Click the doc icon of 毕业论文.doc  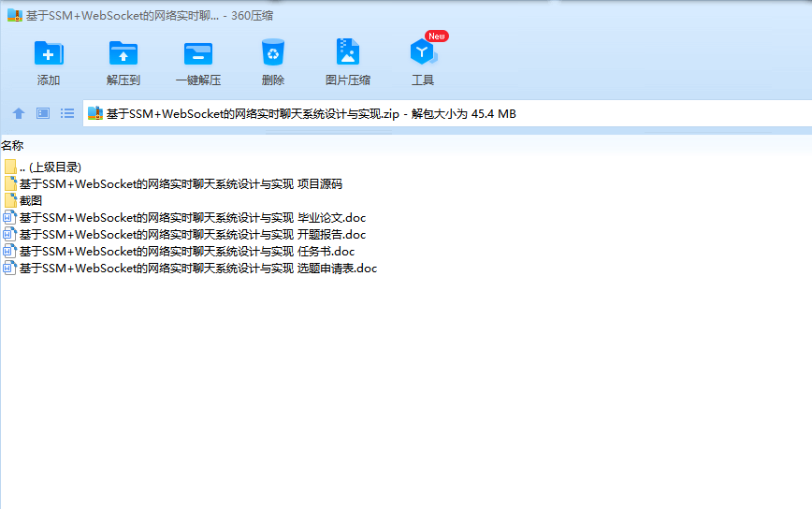point(10,217)
